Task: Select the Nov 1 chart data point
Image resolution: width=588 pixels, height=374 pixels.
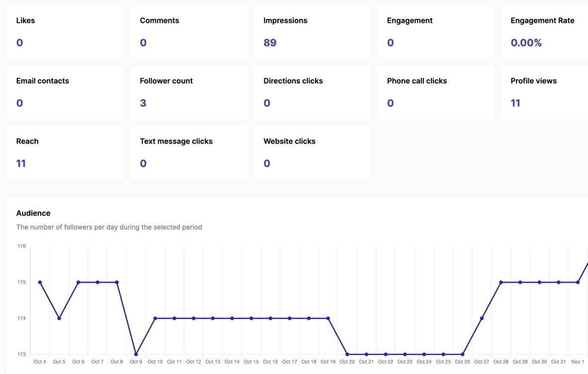Action: tap(578, 282)
